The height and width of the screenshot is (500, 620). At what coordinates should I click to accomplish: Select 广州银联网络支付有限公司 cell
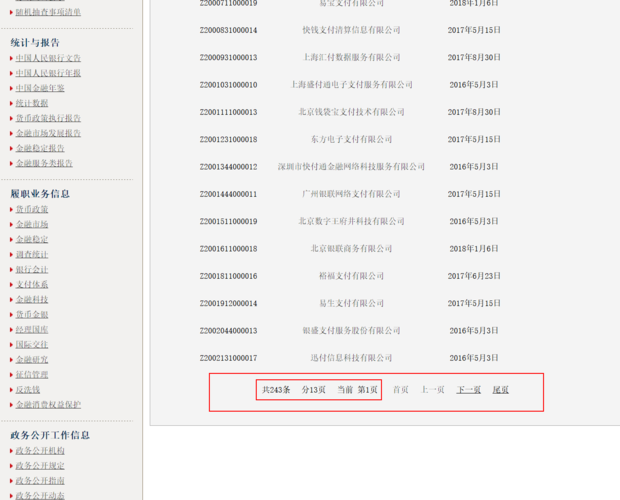click(x=351, y=194)
